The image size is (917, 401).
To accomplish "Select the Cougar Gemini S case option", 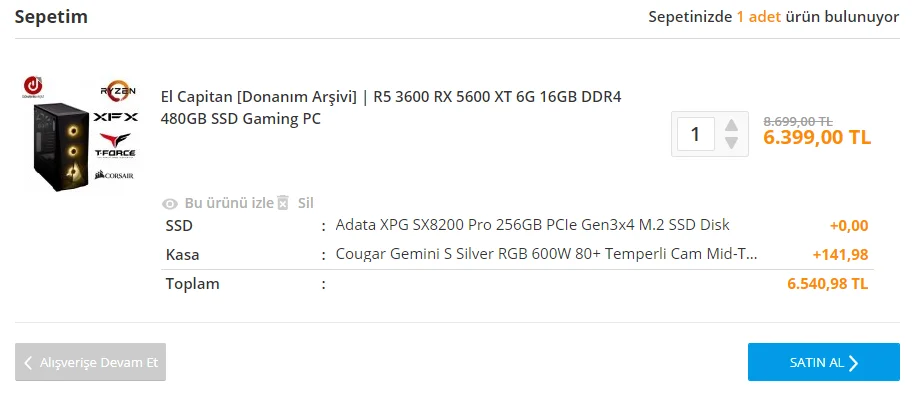I will 546,254.
